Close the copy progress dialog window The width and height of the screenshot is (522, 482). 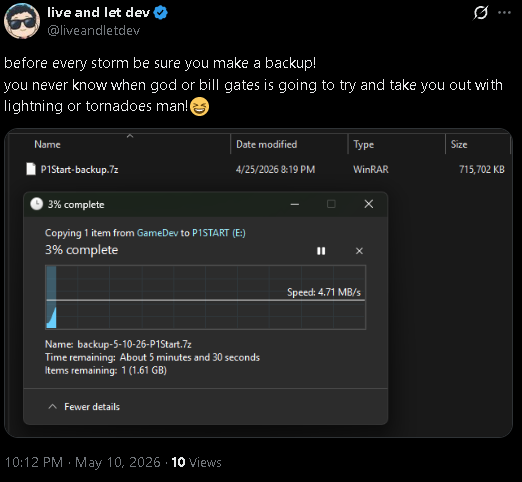click(369, 204)
